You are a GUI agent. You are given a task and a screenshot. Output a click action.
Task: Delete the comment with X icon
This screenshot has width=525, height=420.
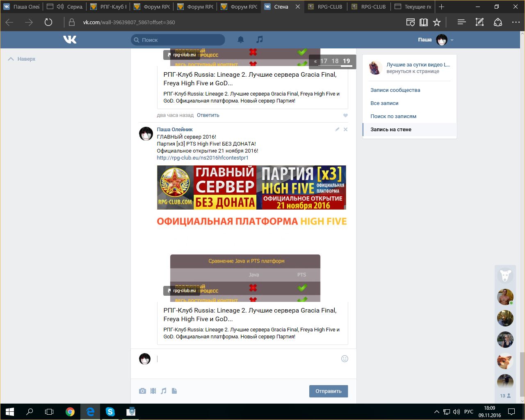(x=345, y=129)
